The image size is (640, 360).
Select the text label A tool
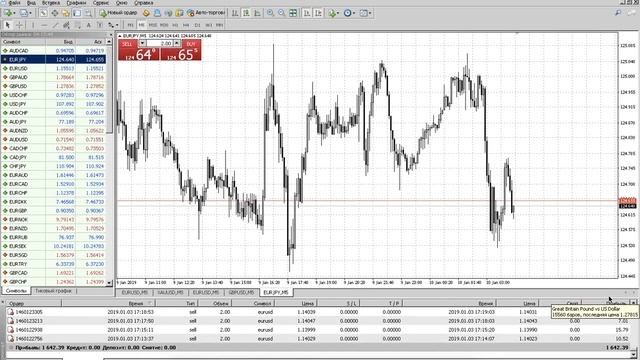[x=88, y=25]
